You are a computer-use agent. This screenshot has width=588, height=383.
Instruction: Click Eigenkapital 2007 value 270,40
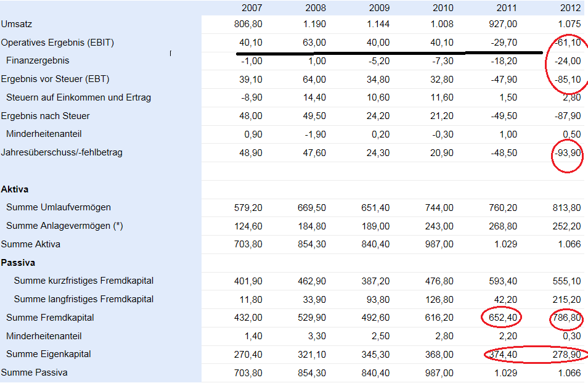pyautogui.click(x=248, y=355)
